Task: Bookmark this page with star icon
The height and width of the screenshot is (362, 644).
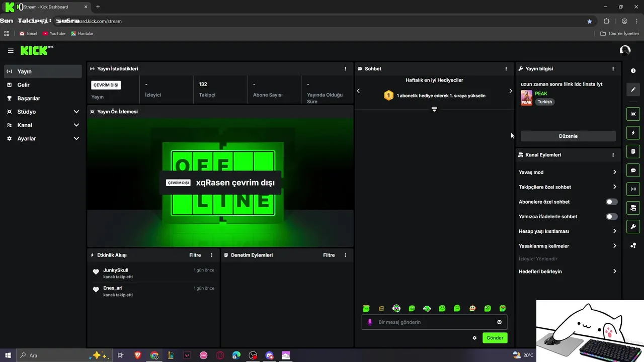Action: [x=590, y=21]
